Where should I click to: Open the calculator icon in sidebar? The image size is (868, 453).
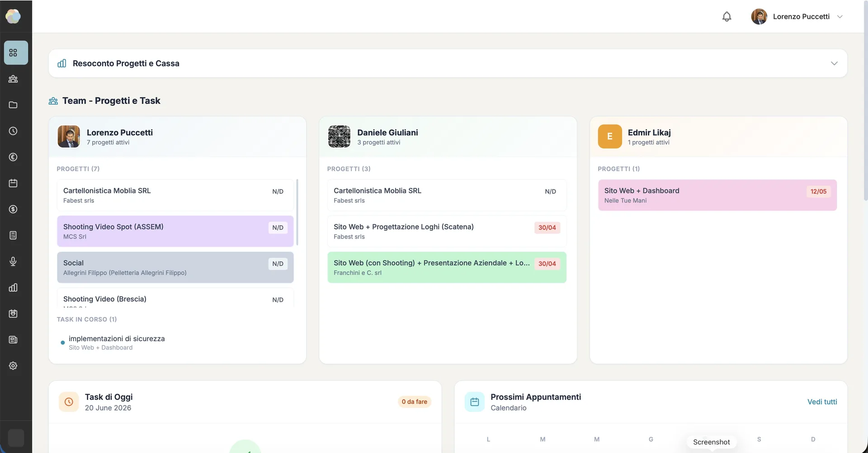(13, 235)
